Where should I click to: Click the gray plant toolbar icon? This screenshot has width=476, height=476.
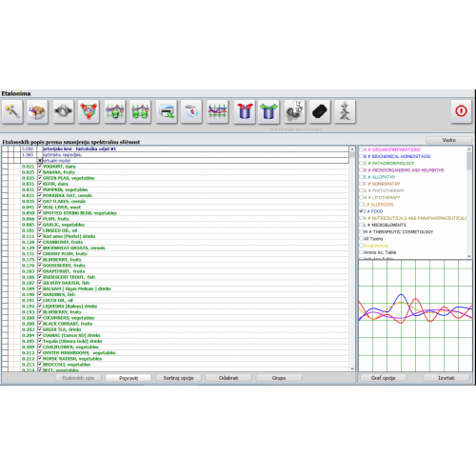tap(345, 111)
